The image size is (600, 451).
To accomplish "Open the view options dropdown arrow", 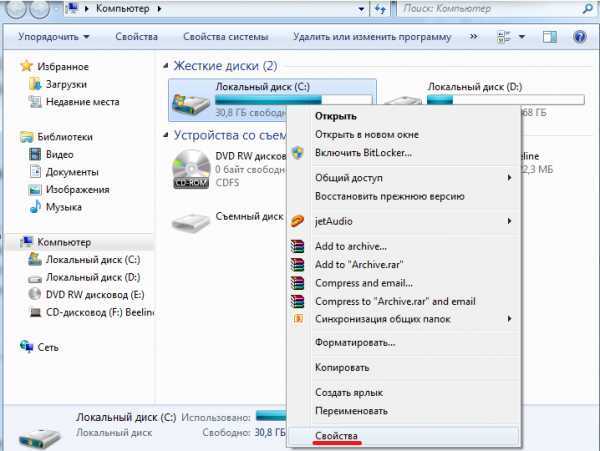I will pos(522,37).
